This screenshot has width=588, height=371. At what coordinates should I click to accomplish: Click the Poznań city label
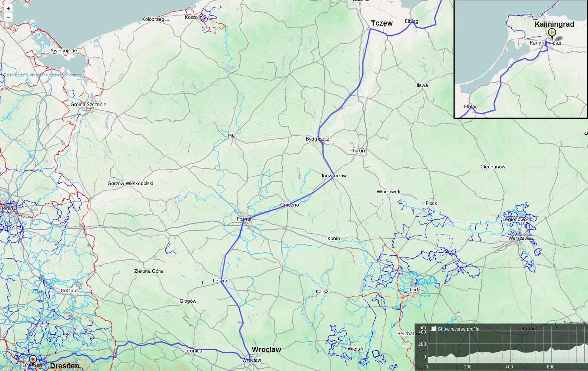click(245, 219)
